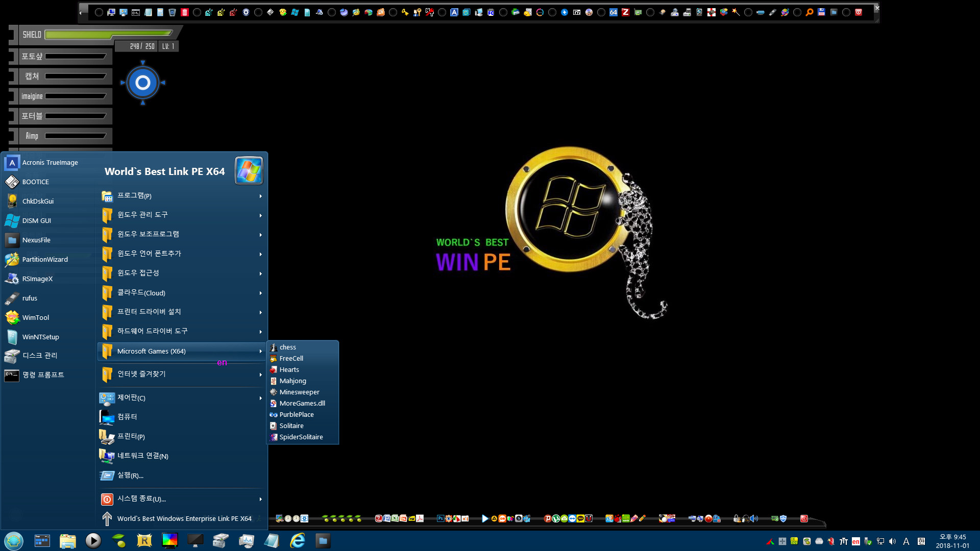Expand the 시스템 종료(U)... submenu arrow
980x551 pixels.
pos(260,499)
